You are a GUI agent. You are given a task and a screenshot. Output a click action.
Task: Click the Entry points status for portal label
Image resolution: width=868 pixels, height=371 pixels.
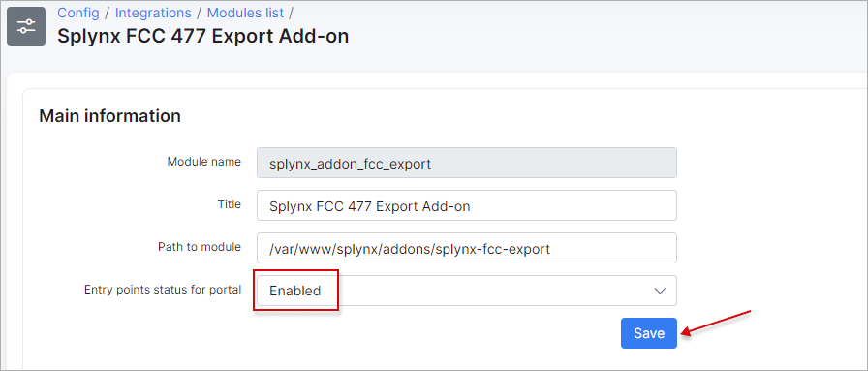(163, 289)
